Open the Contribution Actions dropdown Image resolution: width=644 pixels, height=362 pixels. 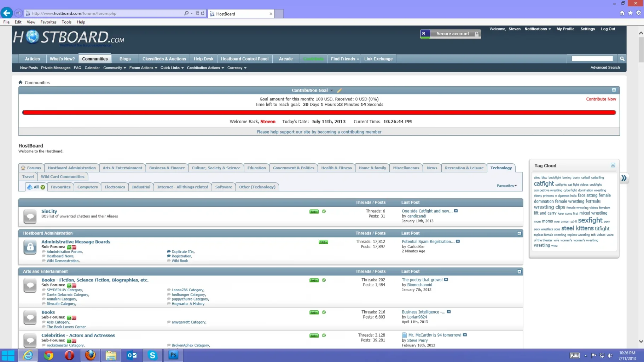click(x=205, y=68)
